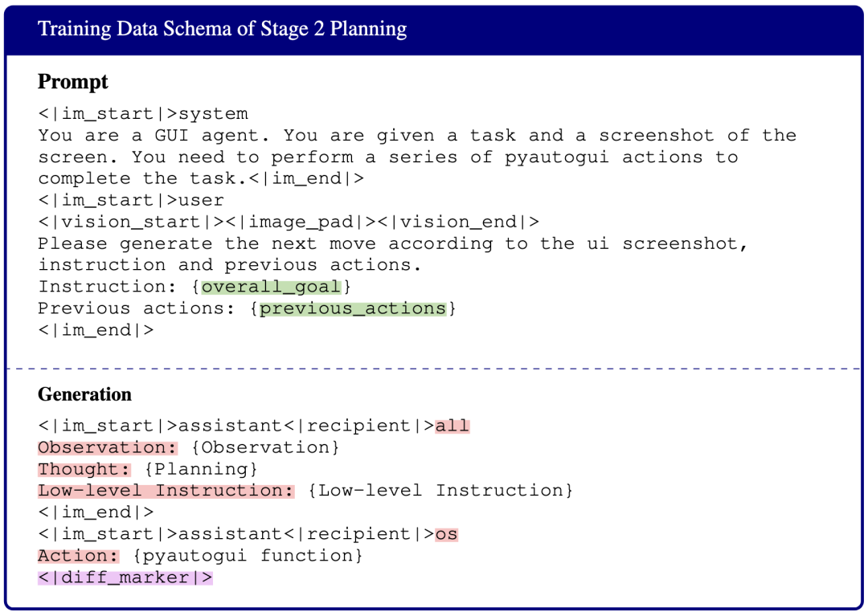The height and width of the screenshot is (616, 868).
Task: Click the vision_start image_pad vision_end token line
Action: 289,222
